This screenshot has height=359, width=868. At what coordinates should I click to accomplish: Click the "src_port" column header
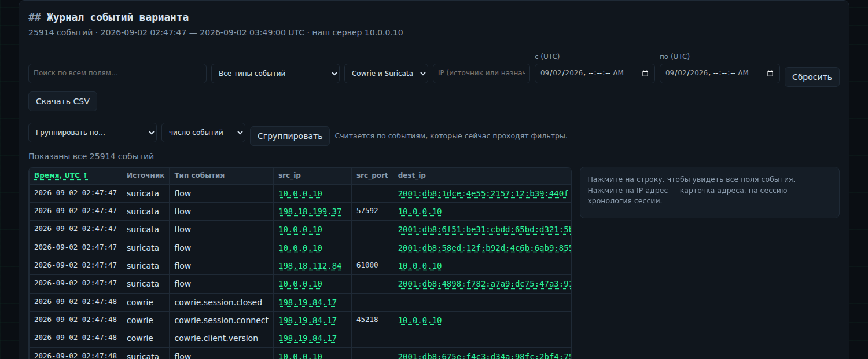pos(372,175)
